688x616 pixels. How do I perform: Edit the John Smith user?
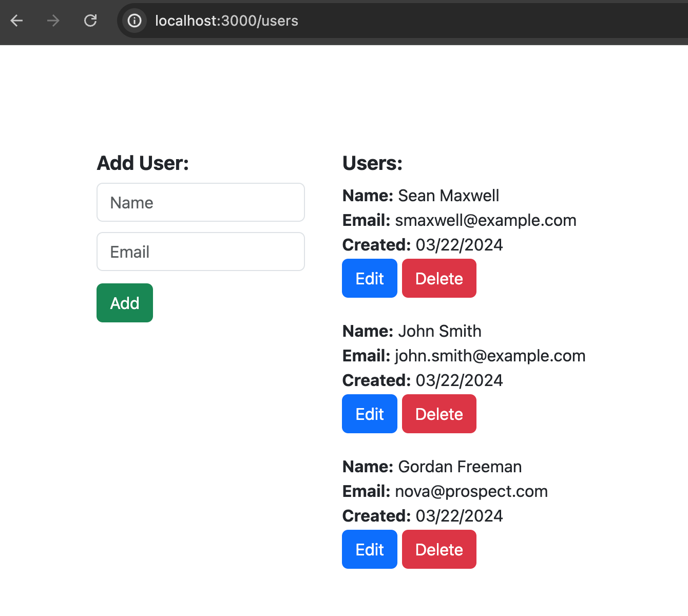[370, 414]
